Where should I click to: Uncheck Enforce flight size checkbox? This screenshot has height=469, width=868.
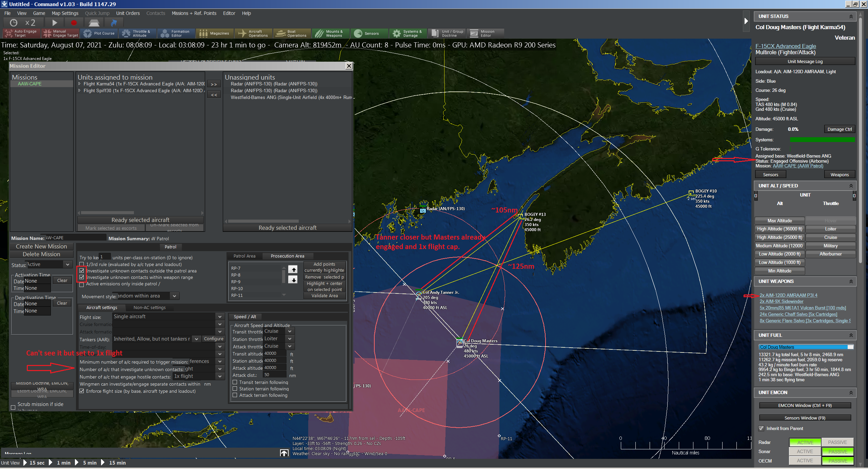click(82, 391)
